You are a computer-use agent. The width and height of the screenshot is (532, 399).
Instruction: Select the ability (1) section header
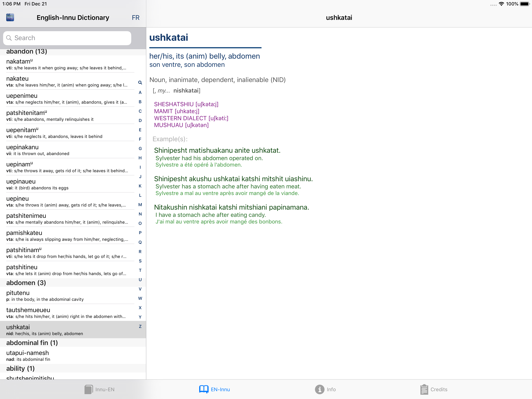(x=20, y=368)
